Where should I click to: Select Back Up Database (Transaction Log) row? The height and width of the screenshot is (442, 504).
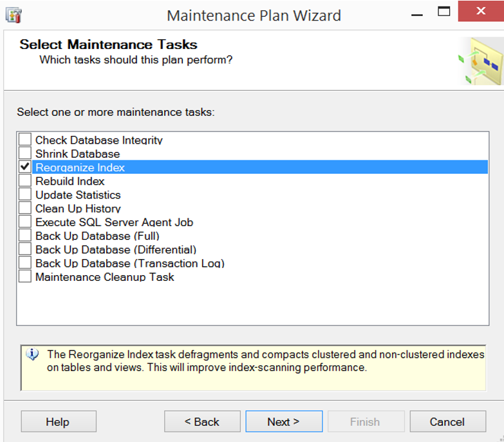point(130,263)
